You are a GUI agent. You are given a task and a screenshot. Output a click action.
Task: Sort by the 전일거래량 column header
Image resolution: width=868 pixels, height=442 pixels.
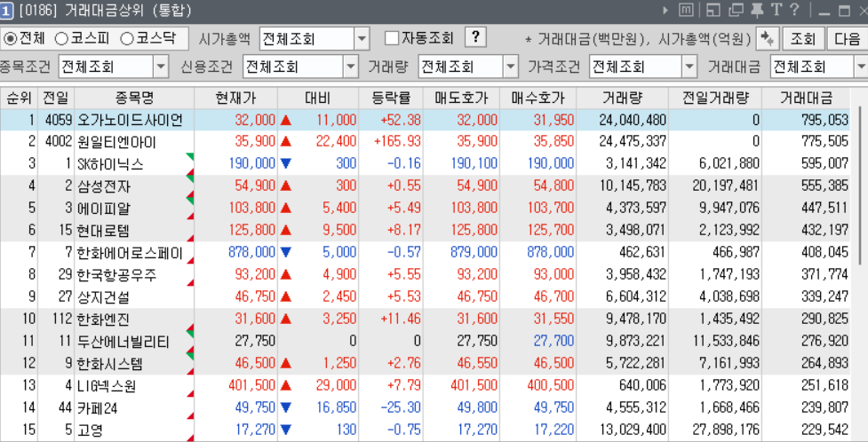715,98
